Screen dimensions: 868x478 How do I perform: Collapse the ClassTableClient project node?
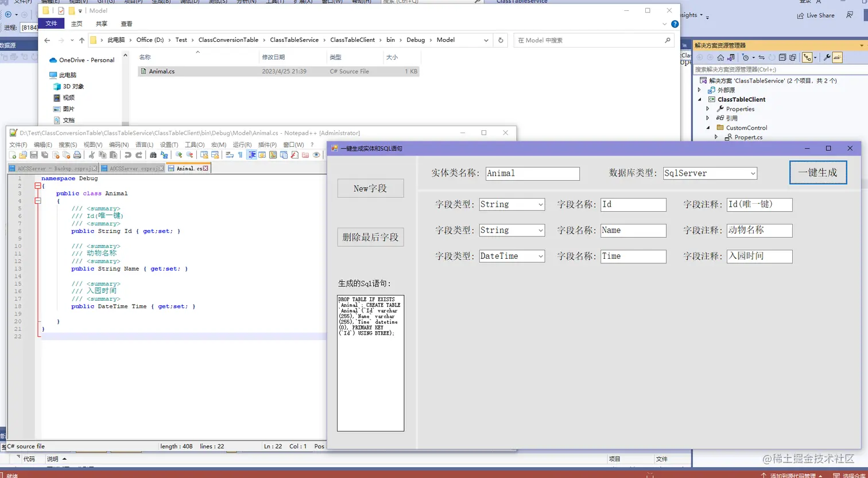pos(699,99)
